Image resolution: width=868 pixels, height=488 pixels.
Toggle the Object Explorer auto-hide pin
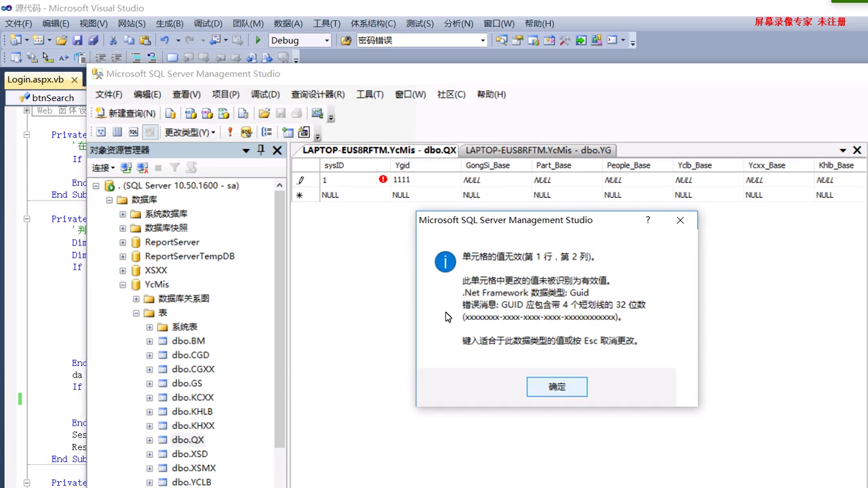(x=261, y=150)
